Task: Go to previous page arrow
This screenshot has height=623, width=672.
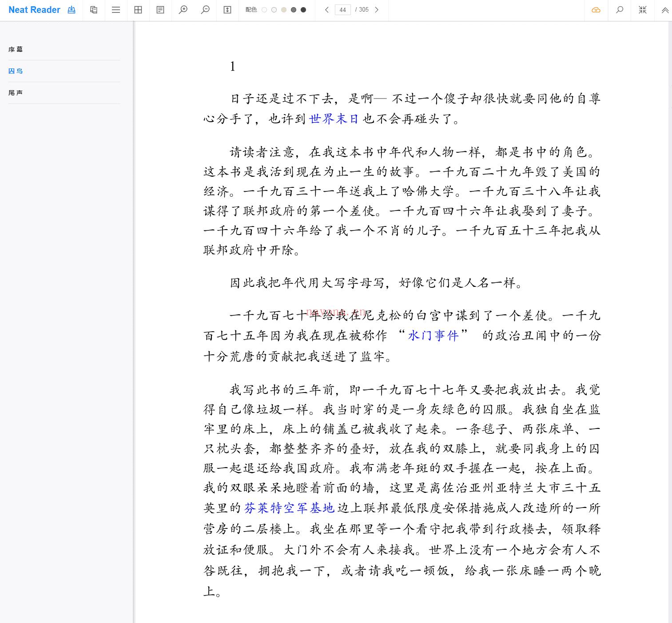Action: point(327,10)
